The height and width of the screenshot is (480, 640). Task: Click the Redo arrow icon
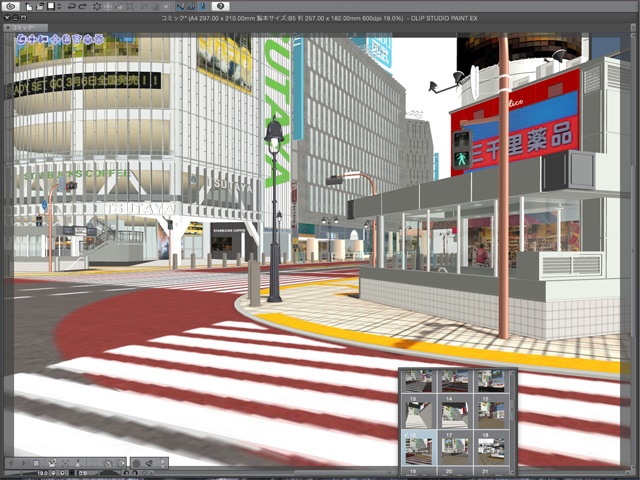[x=82, y=7]
